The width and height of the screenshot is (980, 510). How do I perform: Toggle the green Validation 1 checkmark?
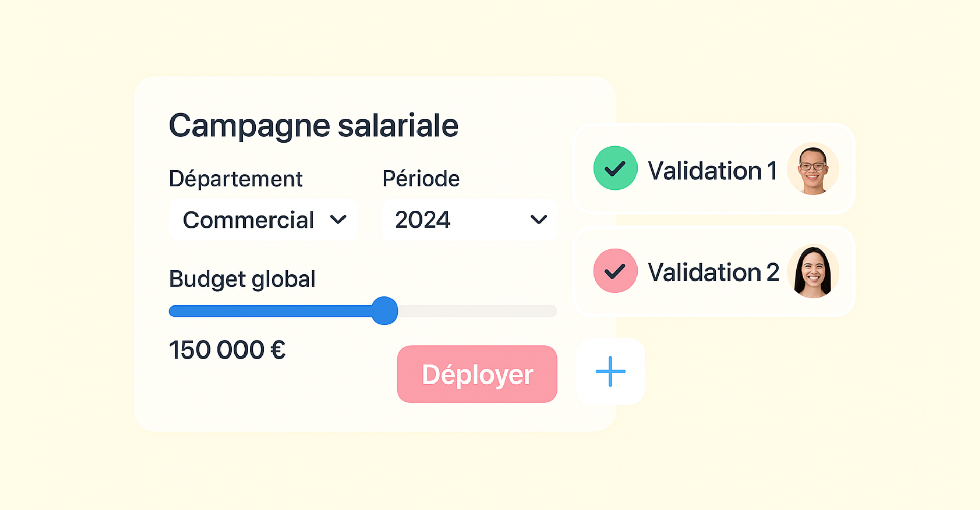(615, 168)
